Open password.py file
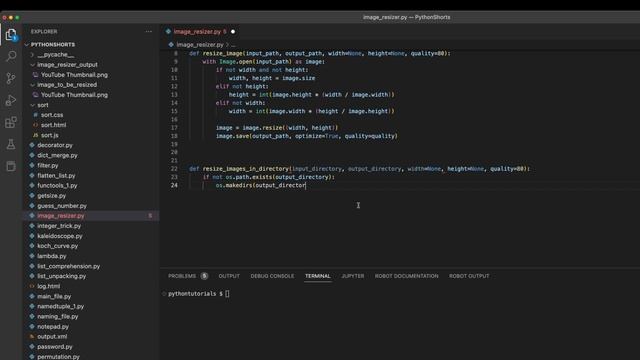640x360 pixels. click(x=55, y=347)
